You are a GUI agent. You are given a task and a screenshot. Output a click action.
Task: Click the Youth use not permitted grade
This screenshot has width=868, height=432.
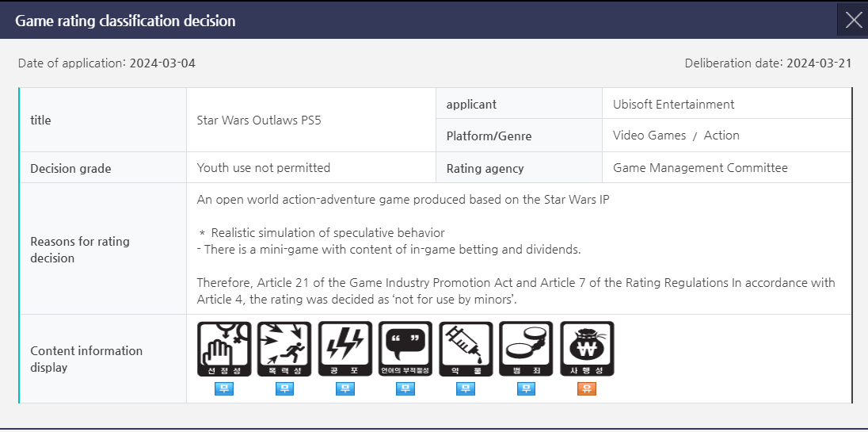tap(263, 168)
